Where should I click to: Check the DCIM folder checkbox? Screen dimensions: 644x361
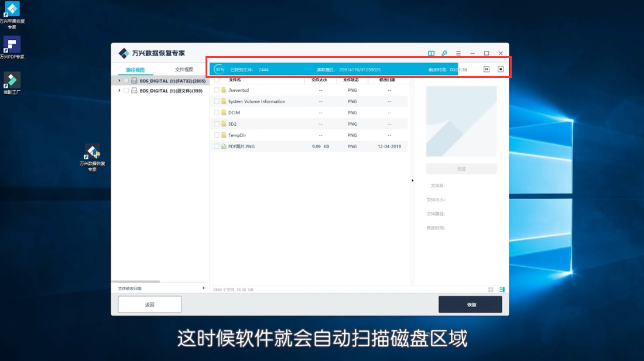[x=217, y=112]
